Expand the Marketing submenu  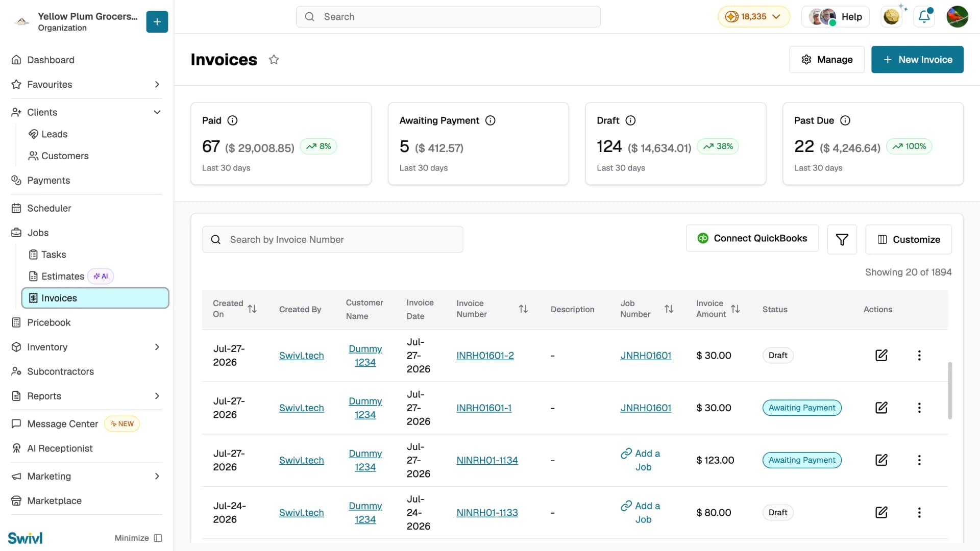[157, 476]
